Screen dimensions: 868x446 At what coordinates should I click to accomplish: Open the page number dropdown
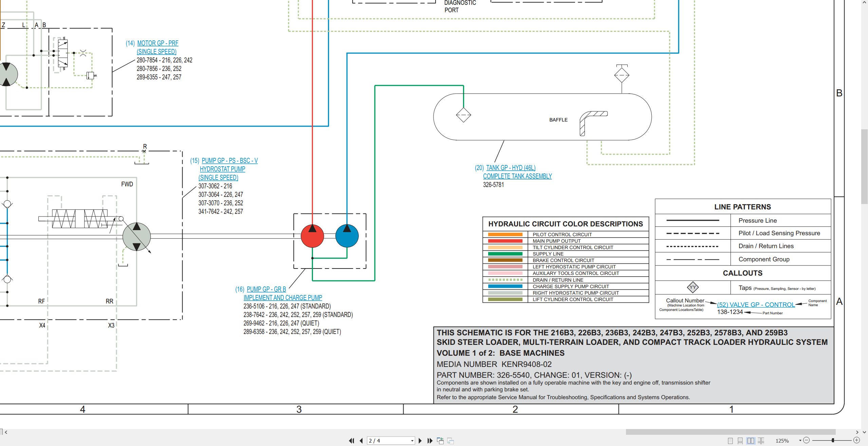tap(412, 441)
